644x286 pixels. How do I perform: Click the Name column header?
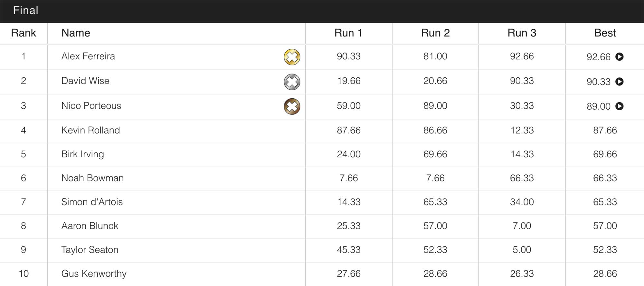(x=76, y=33)
